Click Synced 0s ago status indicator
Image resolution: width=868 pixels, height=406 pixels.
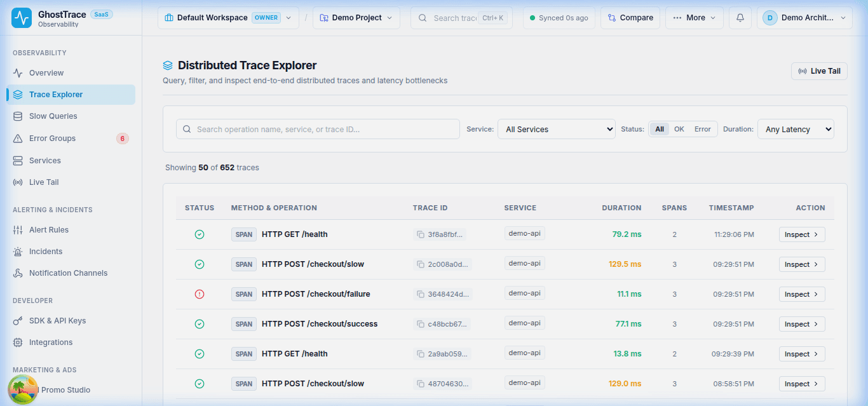tap(559, 18)
